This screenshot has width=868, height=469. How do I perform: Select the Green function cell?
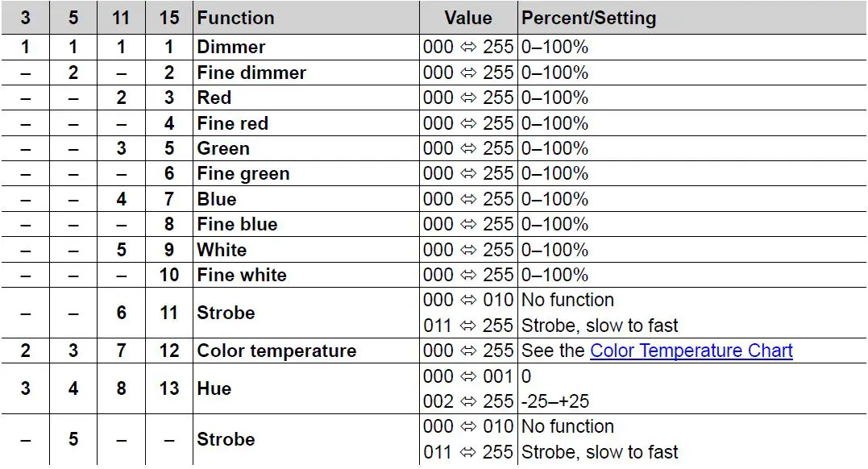point(223,148)
